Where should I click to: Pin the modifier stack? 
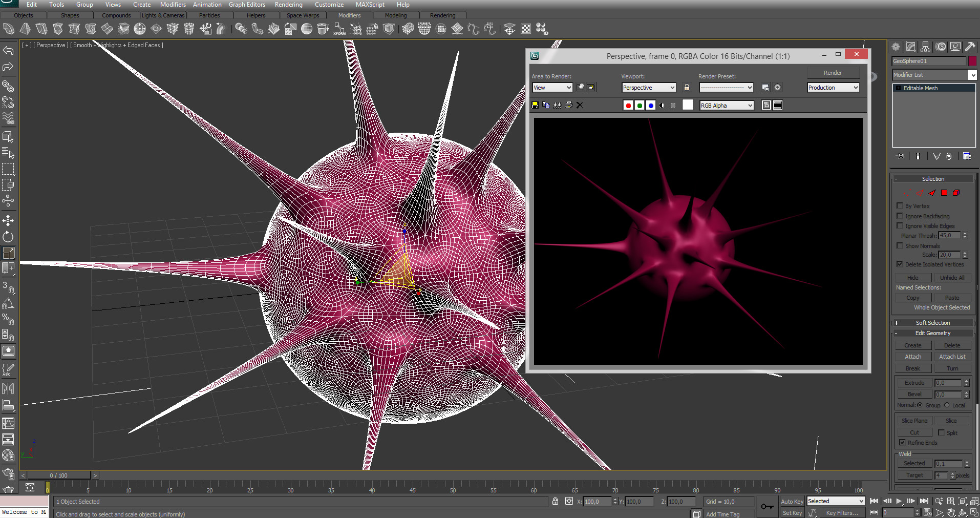coord(900,156)
